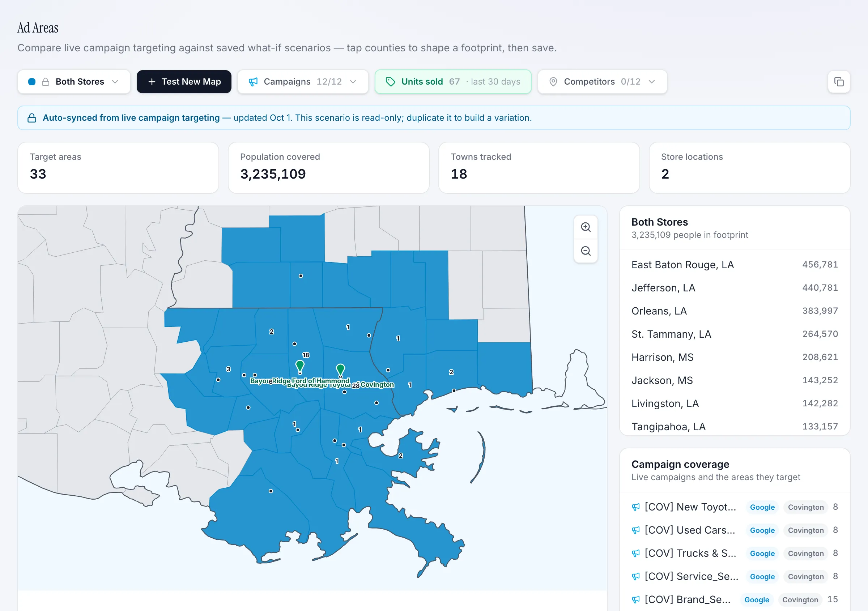
Task: Expand the Campaigns 12/12 dropdown
Action: [x=303, y=82]
